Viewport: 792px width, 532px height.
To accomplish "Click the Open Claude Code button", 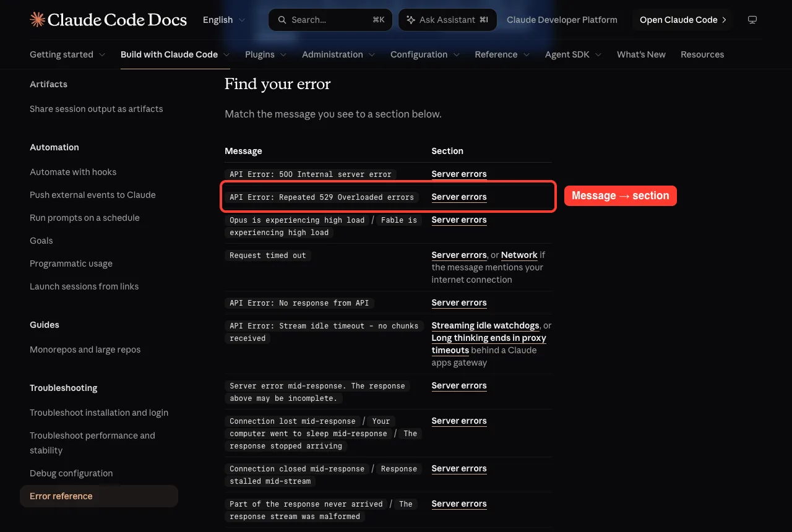I will coord(683,20).
